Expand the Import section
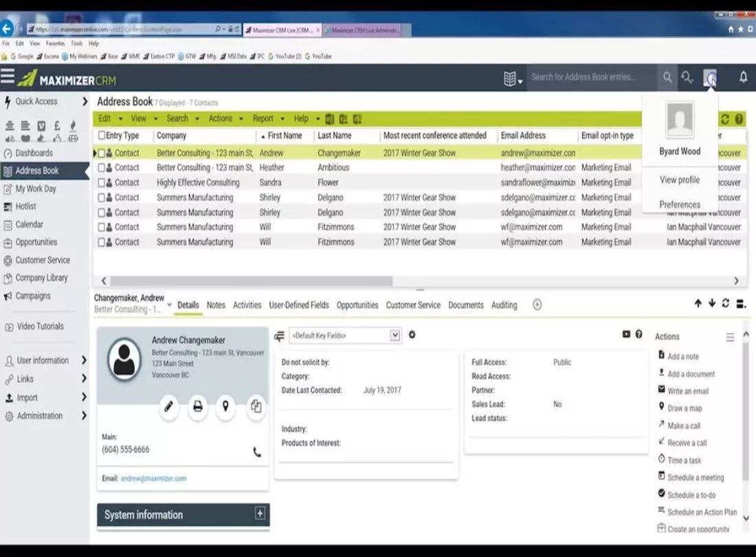The width and height of the screenshot is (756, 557). (x=84, y=397)
